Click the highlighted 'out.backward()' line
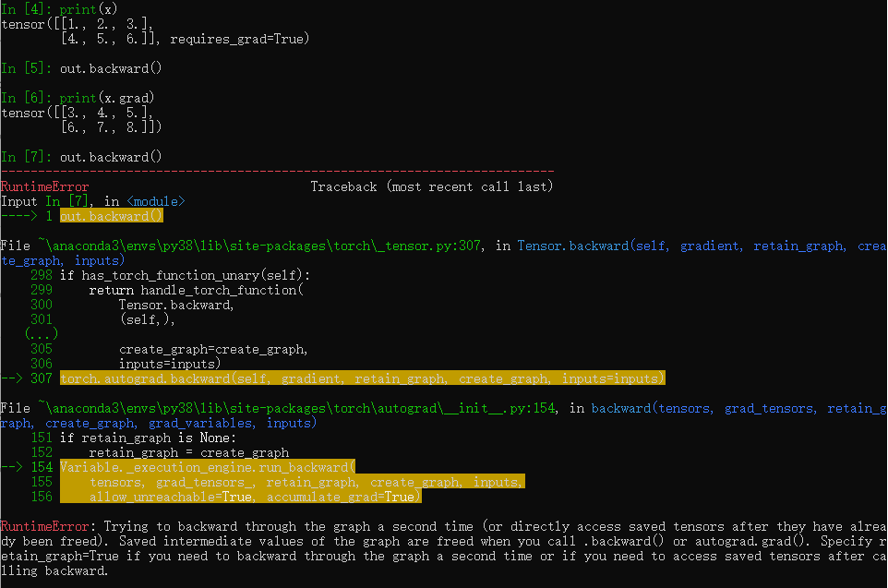 [x=112, y=216]
